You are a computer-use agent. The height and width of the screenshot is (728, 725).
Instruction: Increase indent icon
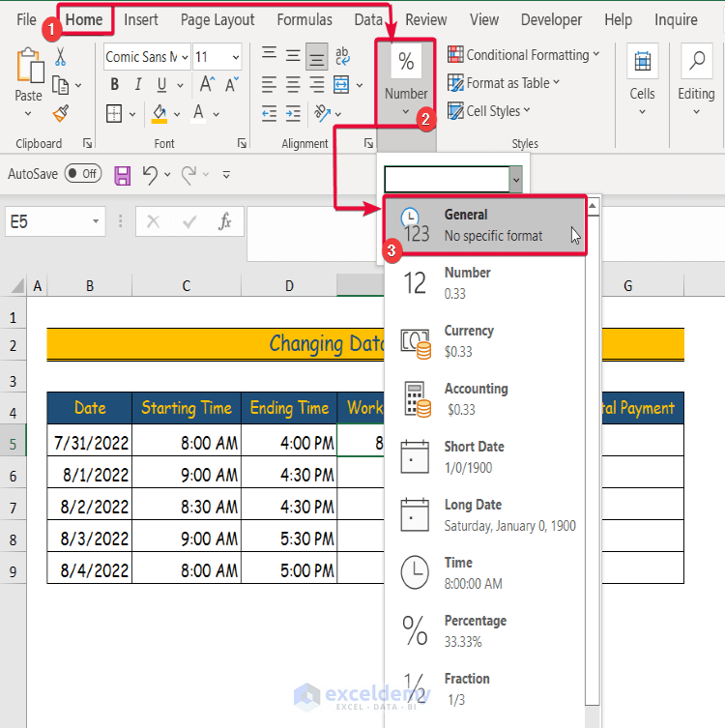pyautogui.click(x=293, y=113)
